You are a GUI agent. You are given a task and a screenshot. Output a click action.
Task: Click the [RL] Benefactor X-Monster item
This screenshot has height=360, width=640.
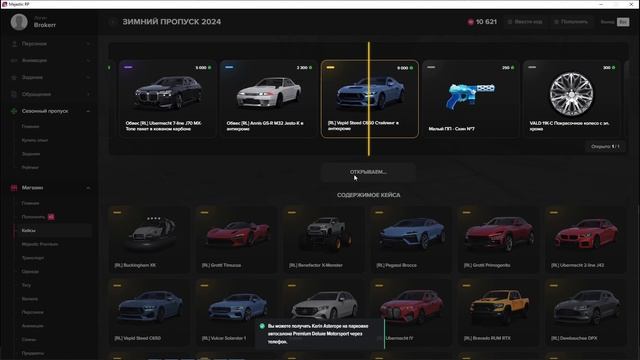[324, 240]
